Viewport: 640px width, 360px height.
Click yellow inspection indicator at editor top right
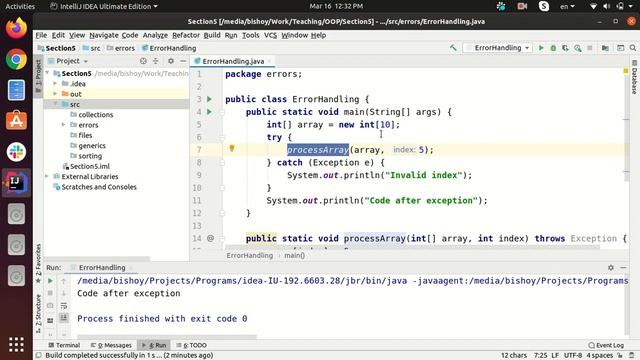click(626, 71)
